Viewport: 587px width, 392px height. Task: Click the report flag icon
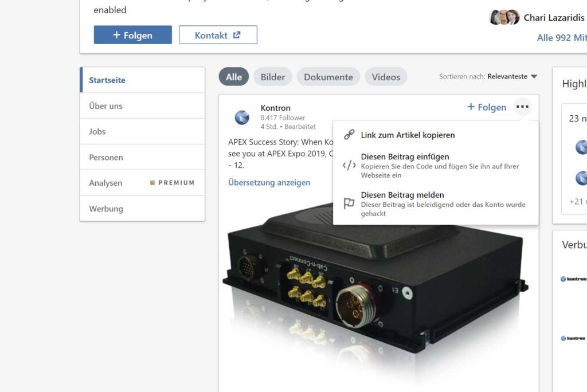coord(349,203)
